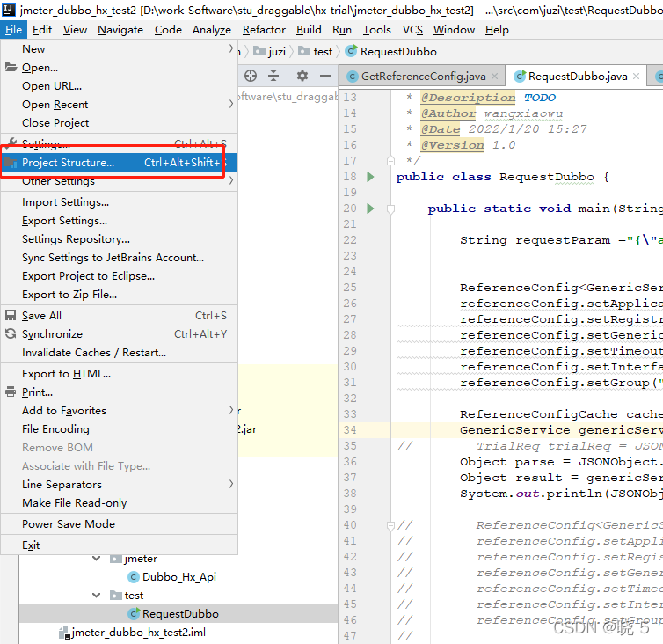This screenshot has width=663, height=644.
Task: Collapse the test folder in project tree
Action: [x=97, y=596]
